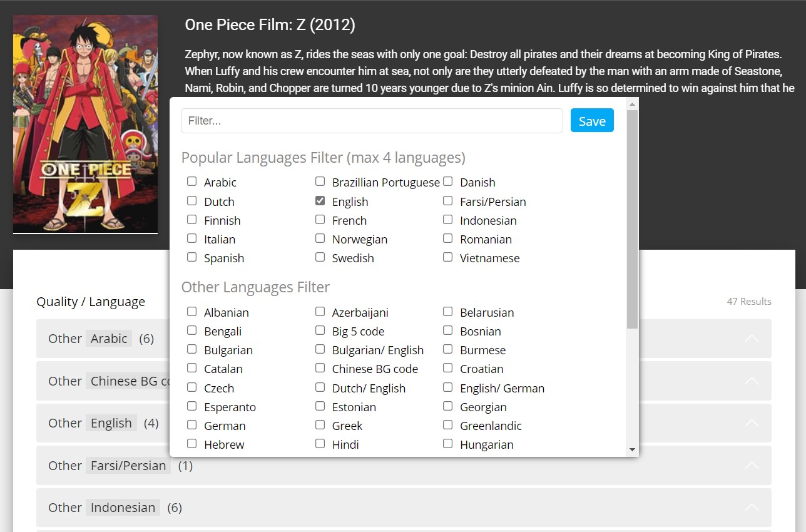This screenshot has height=532, width=806.
Task: Enable the Arabic popular language filter
Action: click(191, 181)
